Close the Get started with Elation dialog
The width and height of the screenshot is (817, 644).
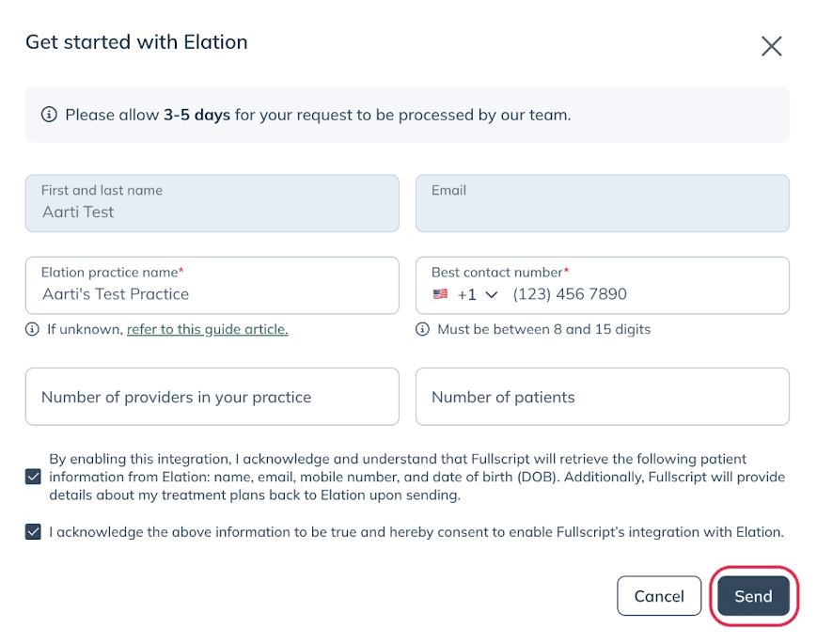click(x=771, y=46)
